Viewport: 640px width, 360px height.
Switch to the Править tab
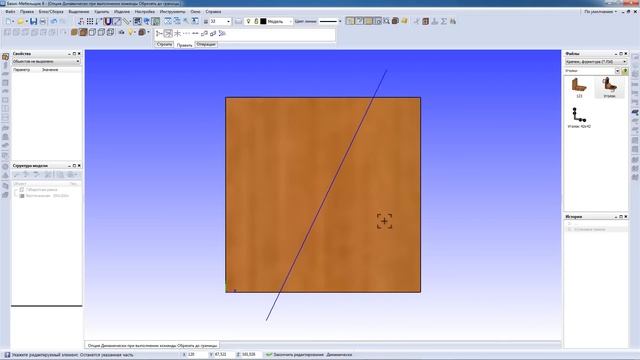(184, 45)
